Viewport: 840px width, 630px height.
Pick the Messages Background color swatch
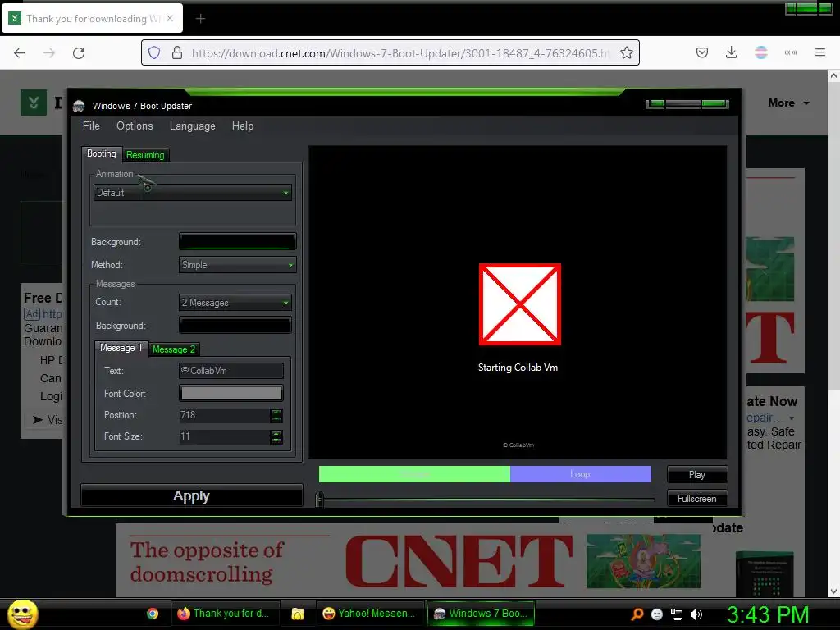click(235, 325)
